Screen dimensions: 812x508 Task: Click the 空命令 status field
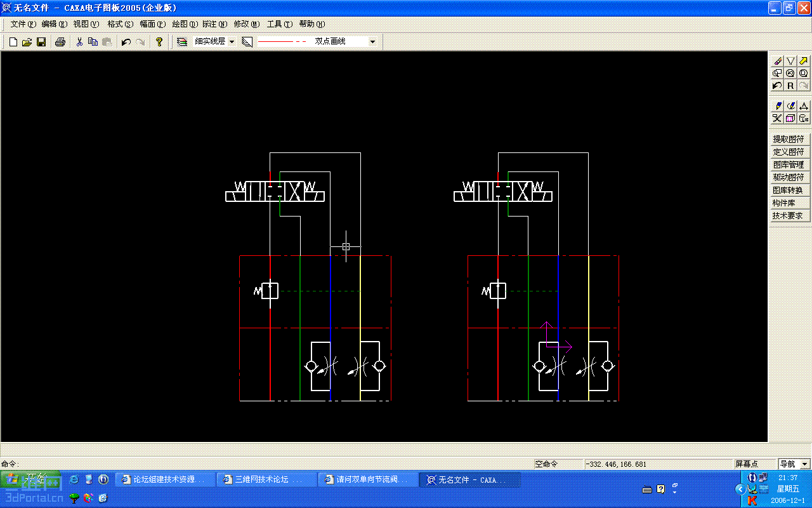pos(558,464)
